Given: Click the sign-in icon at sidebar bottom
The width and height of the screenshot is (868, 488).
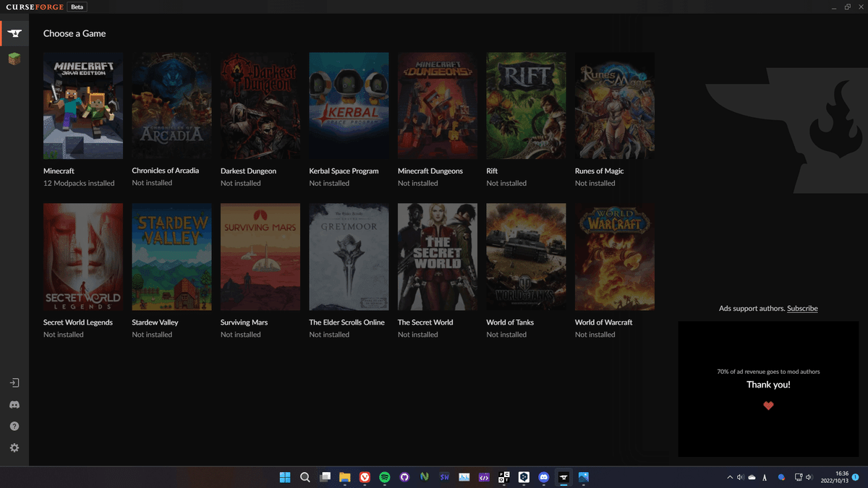Looking at the screenshot, I should click(x=14, y=382).
